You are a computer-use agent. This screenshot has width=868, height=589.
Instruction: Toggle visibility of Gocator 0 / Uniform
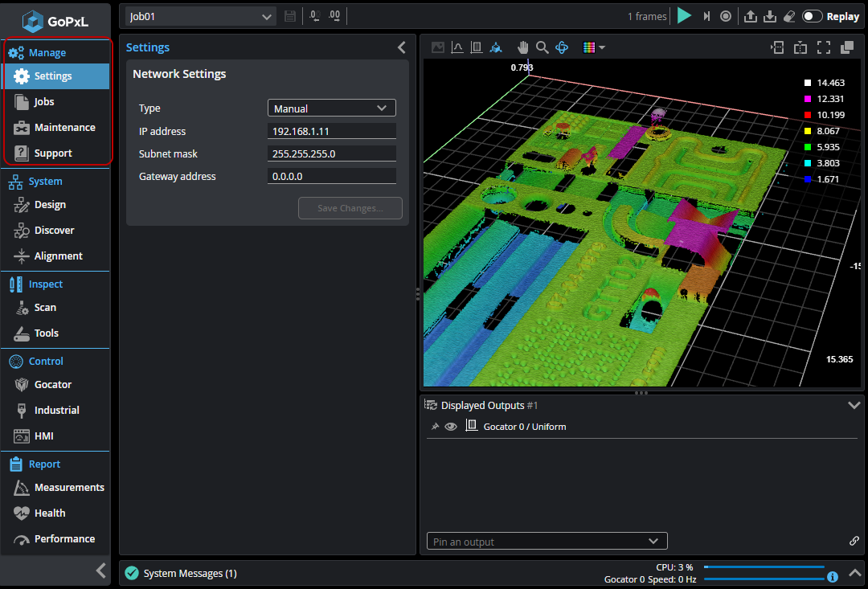(451, 426)
